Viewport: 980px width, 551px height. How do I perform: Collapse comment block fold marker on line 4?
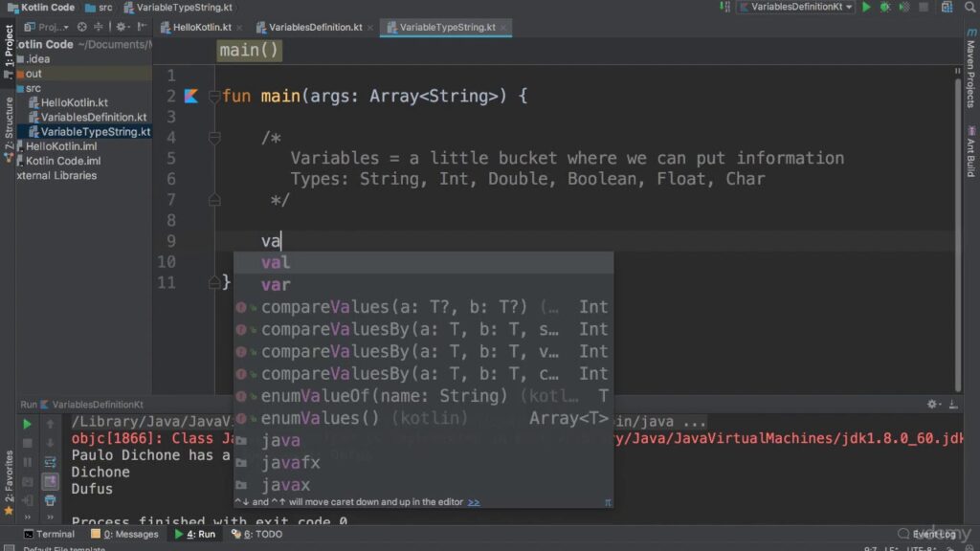pyautogui.click(x=213, y=138)
